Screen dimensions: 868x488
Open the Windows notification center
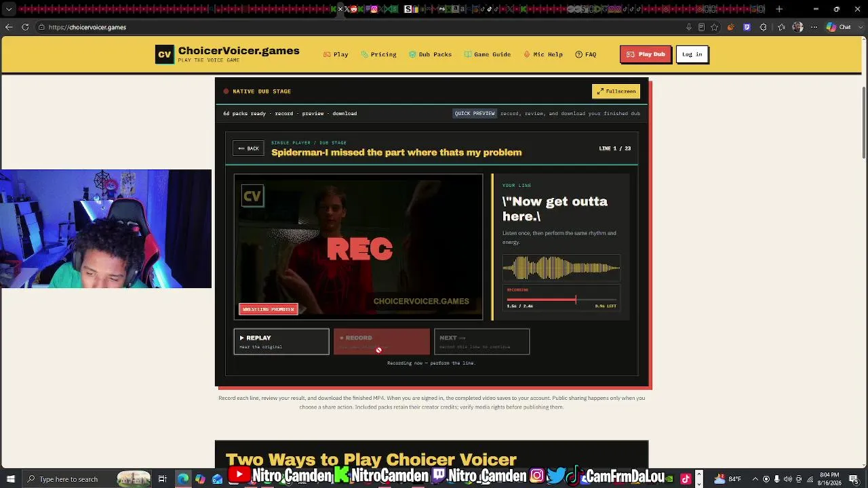tap(853, 479)
